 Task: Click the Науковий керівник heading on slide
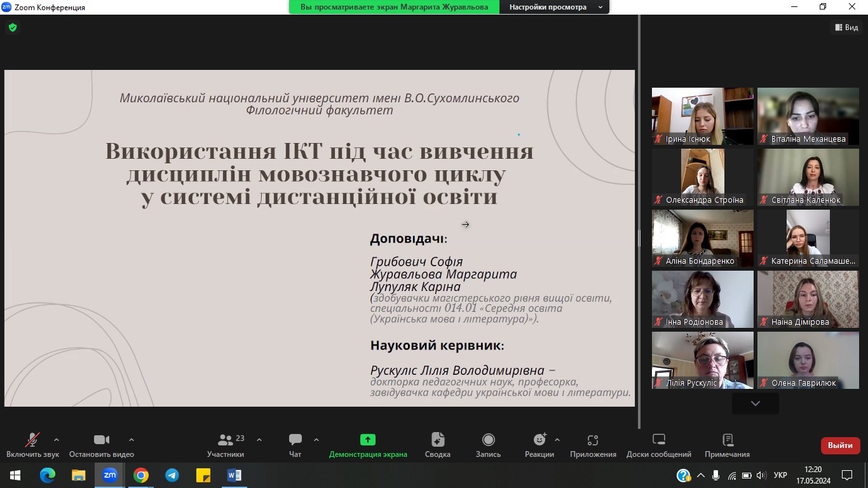(x=437, y=346)
